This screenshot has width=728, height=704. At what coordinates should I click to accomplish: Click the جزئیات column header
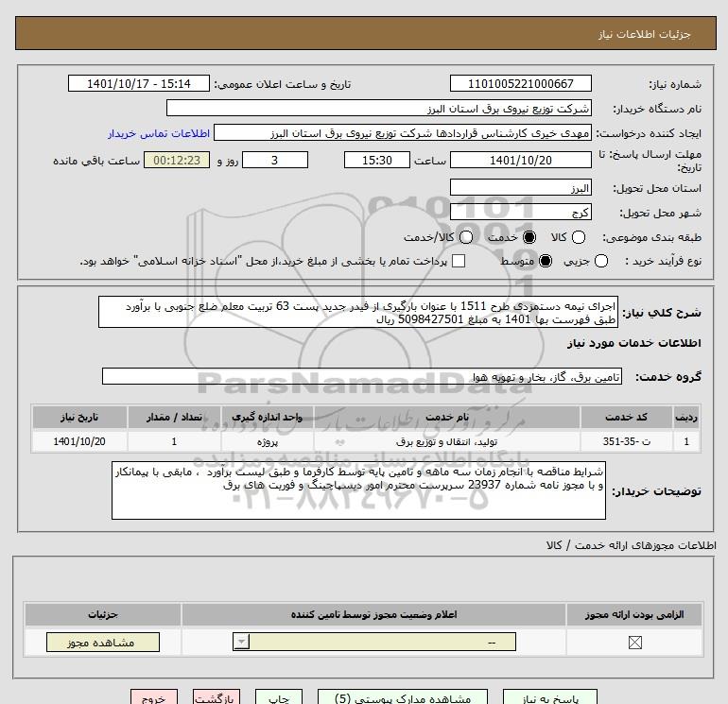103,614
